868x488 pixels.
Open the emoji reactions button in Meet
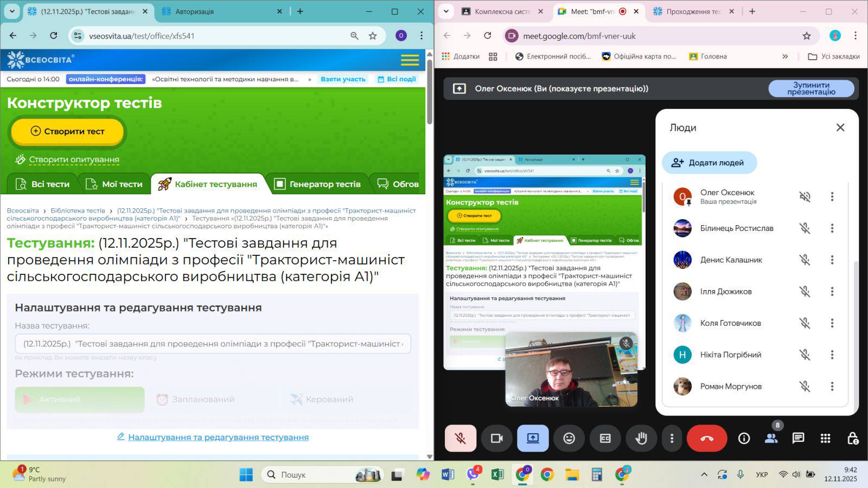569,438
